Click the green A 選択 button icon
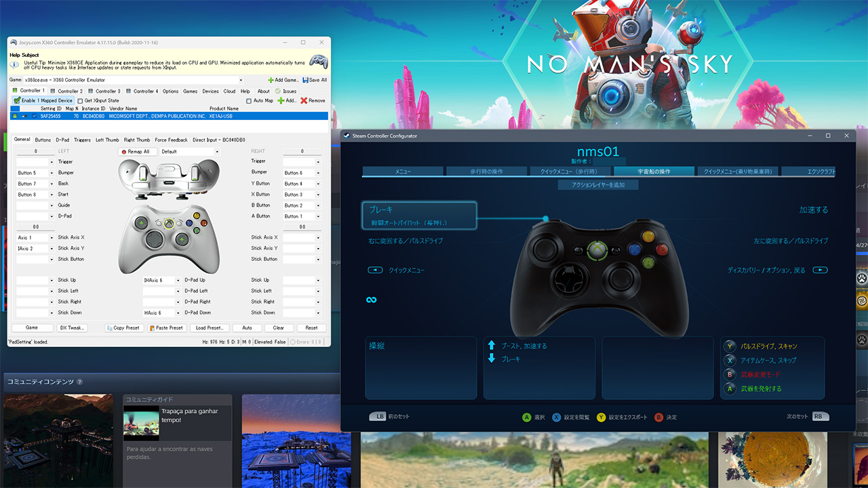Screen dimensions: 868x488 click(x=526, y=418)
